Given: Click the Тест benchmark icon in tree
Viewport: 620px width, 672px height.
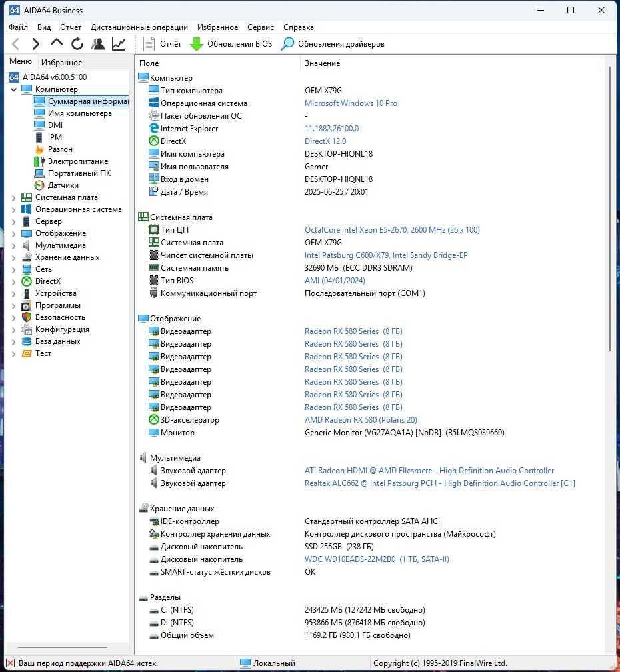Looking at the screenshot, I should (x=27, y=353).
